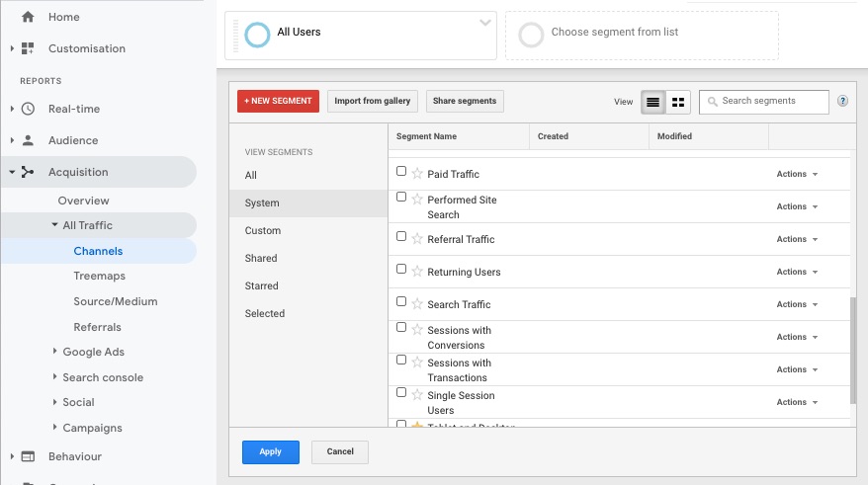Click the Customisation dashboard icon

click(x=28, y=48)
